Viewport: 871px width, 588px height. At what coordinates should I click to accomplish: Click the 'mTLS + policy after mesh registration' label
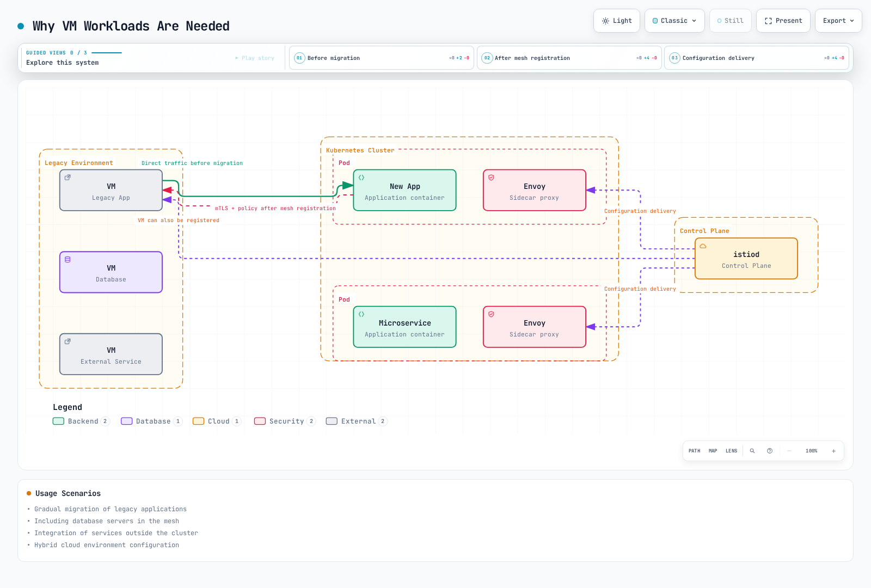(x=275, y=209)
